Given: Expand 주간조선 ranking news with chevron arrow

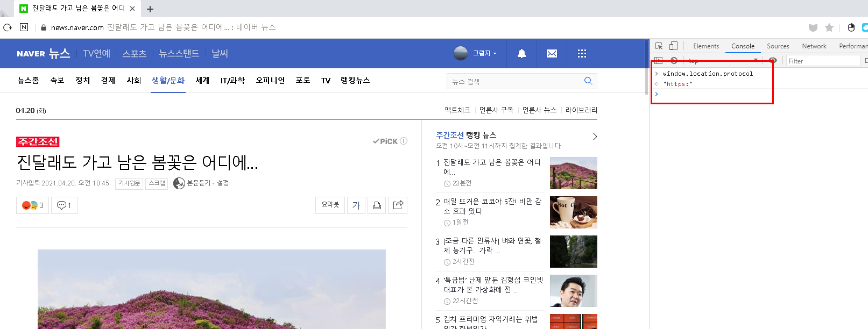Looking at the screenshot, I should 595,137.
